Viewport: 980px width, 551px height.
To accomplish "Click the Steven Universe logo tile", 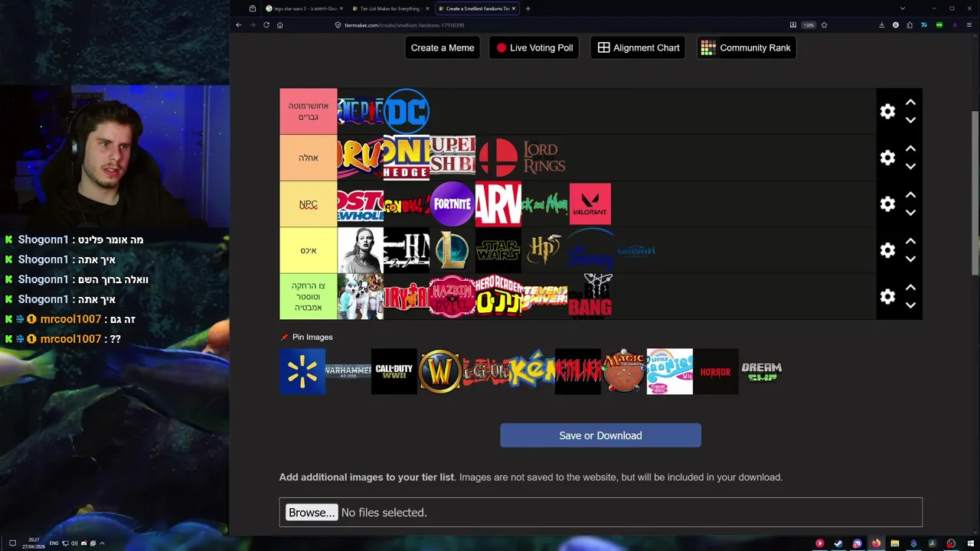I will pos(544,296).
